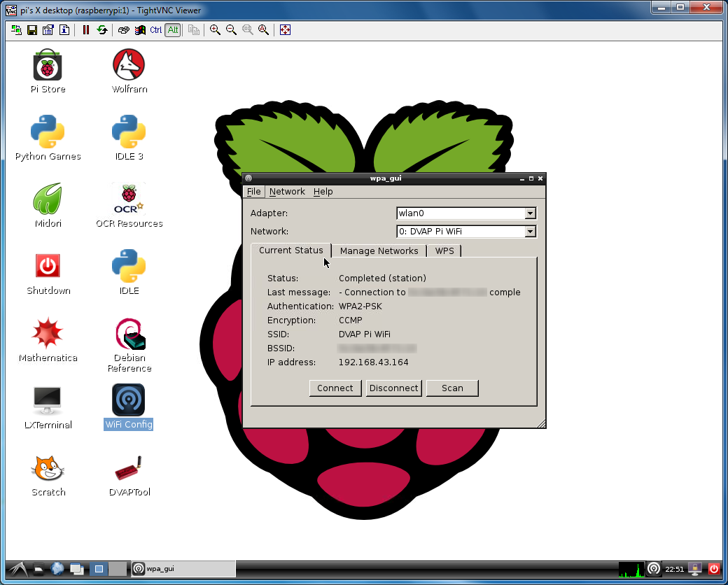Viewport: 728px width, 585px height.
Task: Click the green refresh screen icon
Action: coord(102,30)
